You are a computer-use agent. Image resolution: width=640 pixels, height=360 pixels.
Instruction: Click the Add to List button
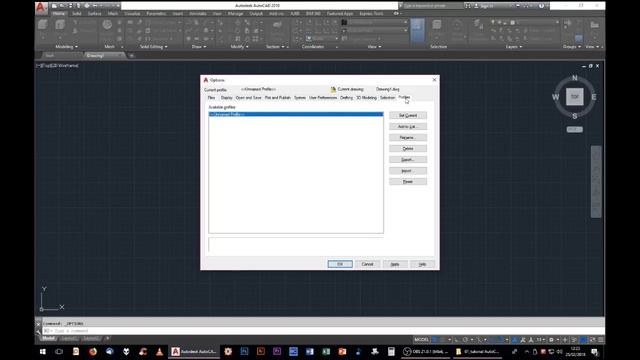[x=408, y=127]
